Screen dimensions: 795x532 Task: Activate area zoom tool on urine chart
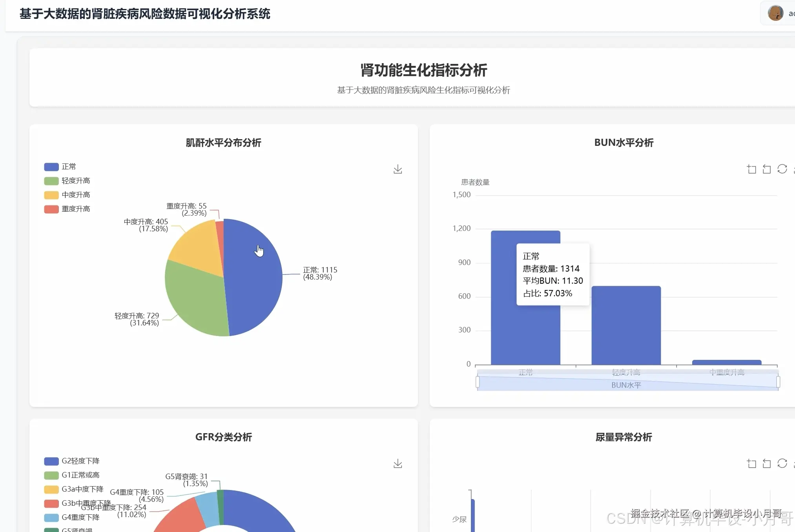click(x=751, y=463)
